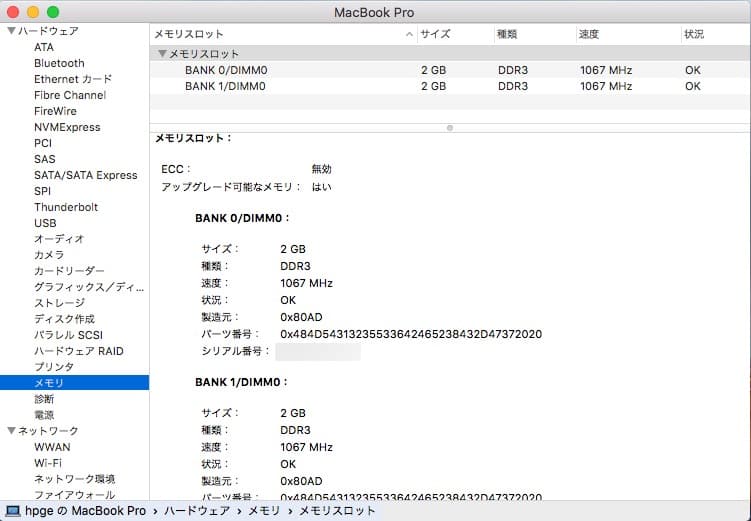Select PCI in the sidebar
This screenshot has height=521, width=751.
click(x=43, y=143)
